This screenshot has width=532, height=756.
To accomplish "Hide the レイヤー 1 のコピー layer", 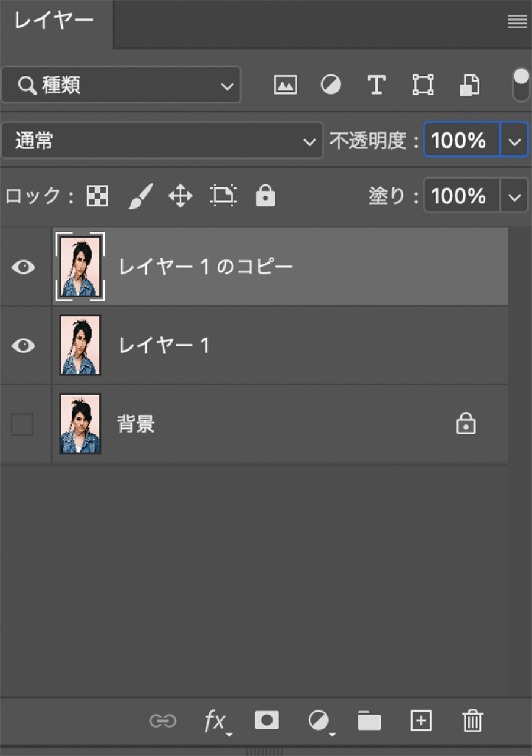I will [23, 267].
